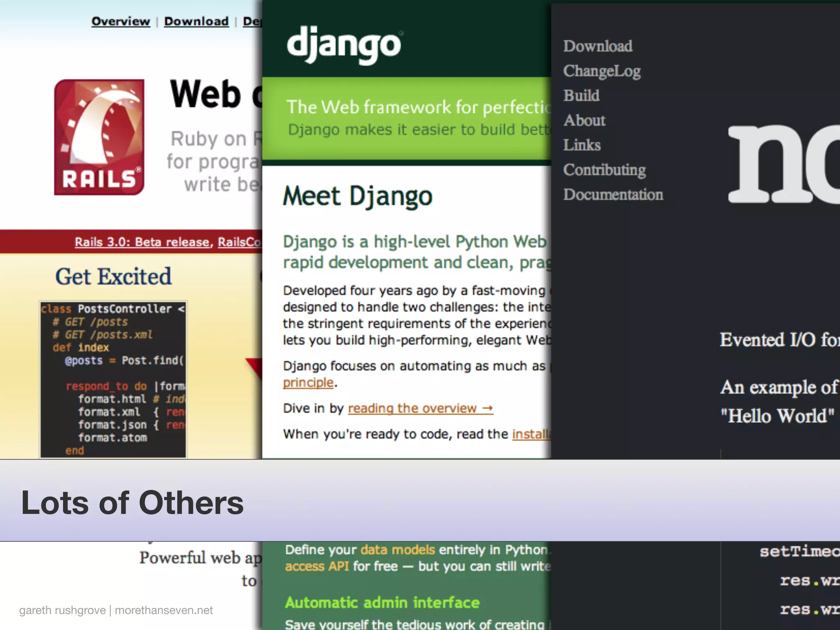Open the 'access API' link
The image size is (840, 630).
[x=317, y=566]
